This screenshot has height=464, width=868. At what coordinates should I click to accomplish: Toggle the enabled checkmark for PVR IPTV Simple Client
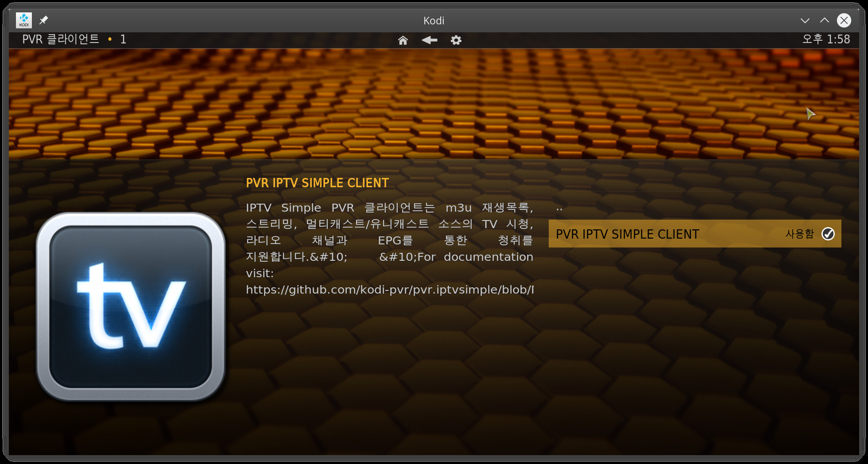coord(828,234)
